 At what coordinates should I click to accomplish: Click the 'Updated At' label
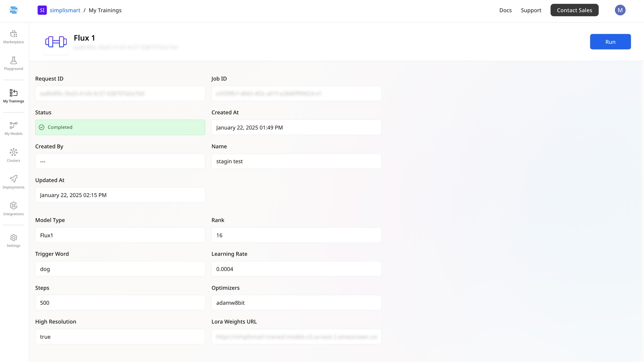pyautogui.click(x=50, y=180)
